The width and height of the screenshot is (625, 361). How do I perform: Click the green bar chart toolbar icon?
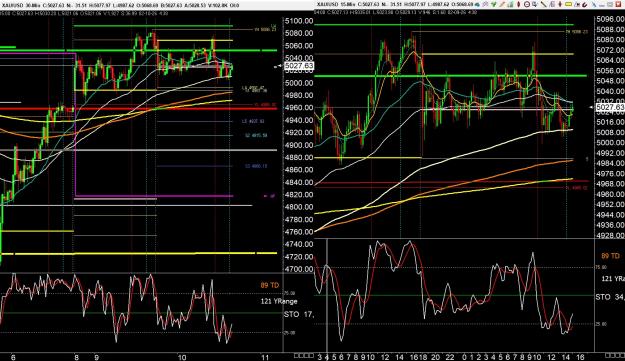tap(510, 4)
